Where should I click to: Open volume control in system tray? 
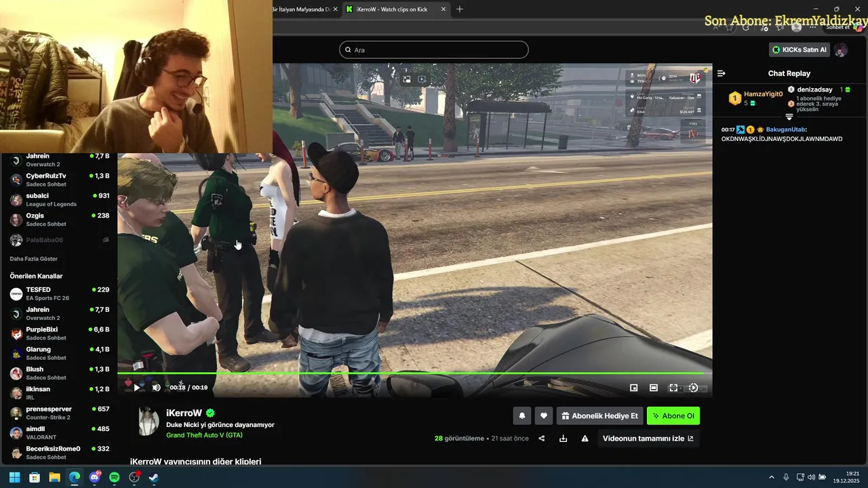(x=812, y=477)
